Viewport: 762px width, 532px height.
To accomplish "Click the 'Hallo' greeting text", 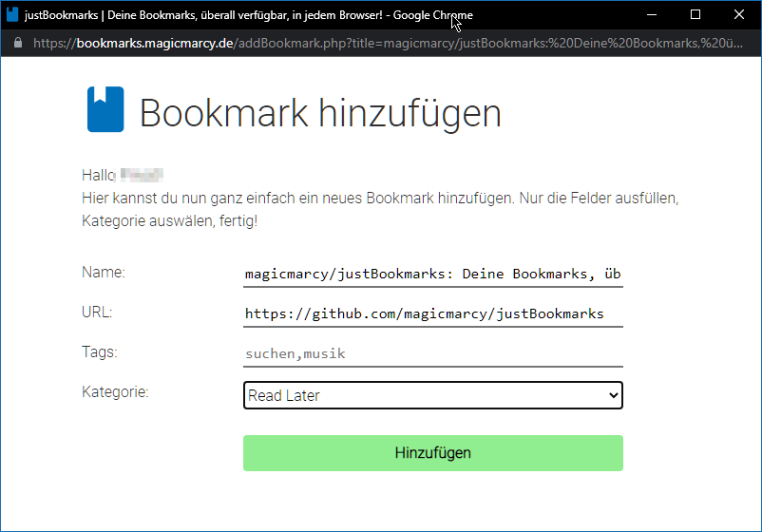I will (99, 175).
